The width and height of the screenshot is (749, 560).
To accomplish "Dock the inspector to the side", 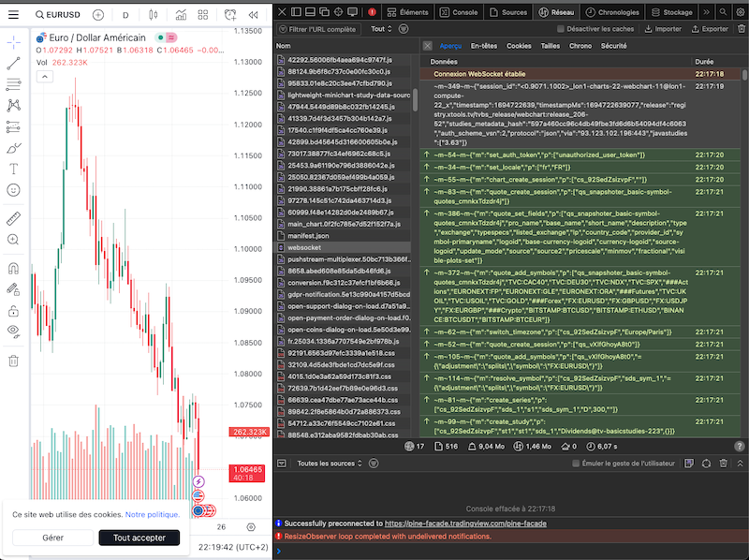I will click(296, 12).
